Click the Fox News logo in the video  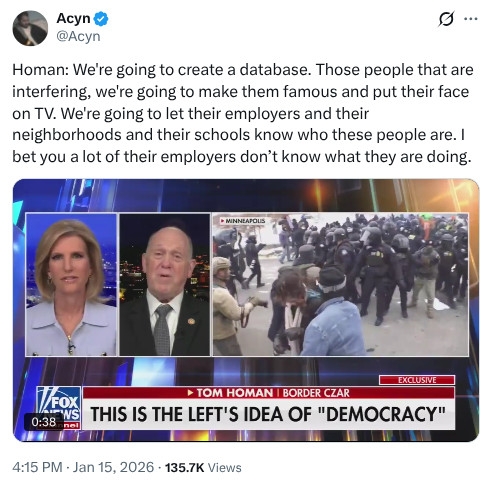click(59, 408)
